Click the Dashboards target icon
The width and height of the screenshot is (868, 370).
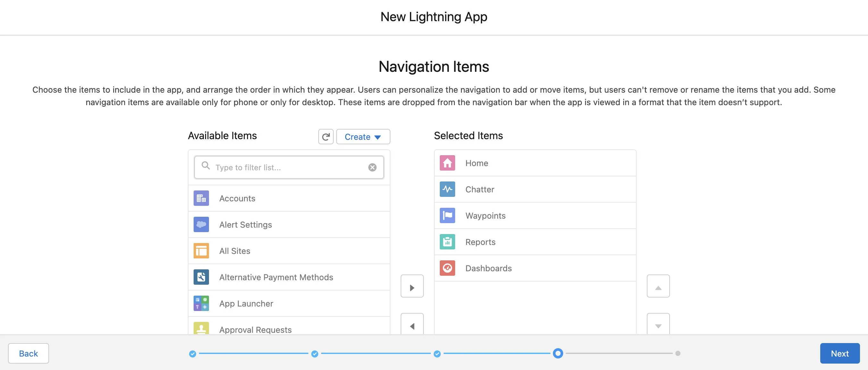(x=447, y=267)
